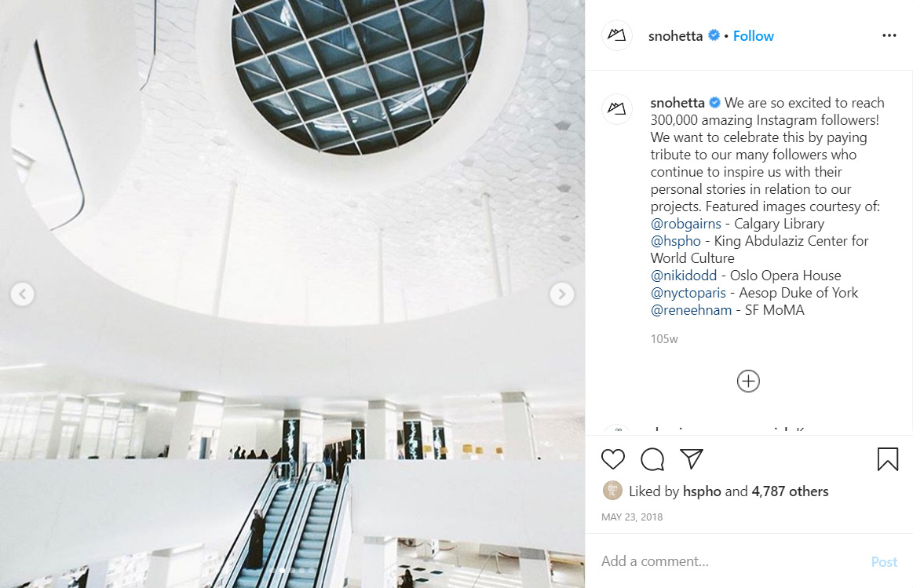Open the three-dot more options menu
The width and height of the screenshot is (913, 588).
coord(889,35)
